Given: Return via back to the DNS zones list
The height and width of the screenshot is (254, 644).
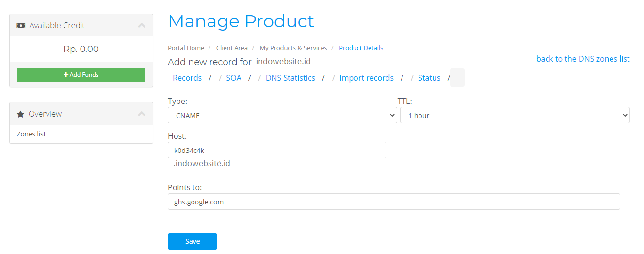Looking at the screenshot, I should (x=583, y=59).
